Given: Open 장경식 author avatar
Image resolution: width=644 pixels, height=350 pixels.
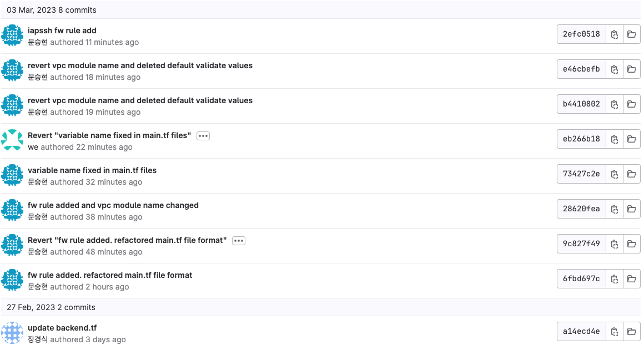Looking at the screenshot, I should pos(12,332).
